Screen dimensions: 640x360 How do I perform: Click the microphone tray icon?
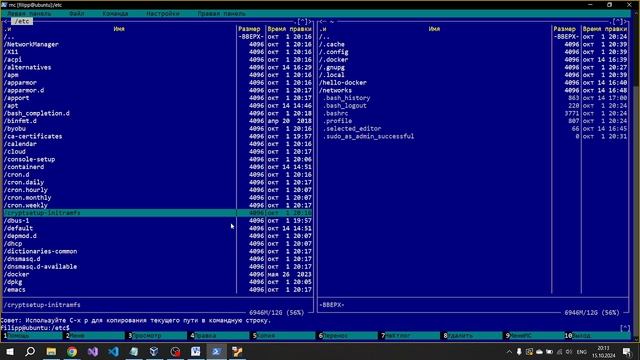point(519,352)
